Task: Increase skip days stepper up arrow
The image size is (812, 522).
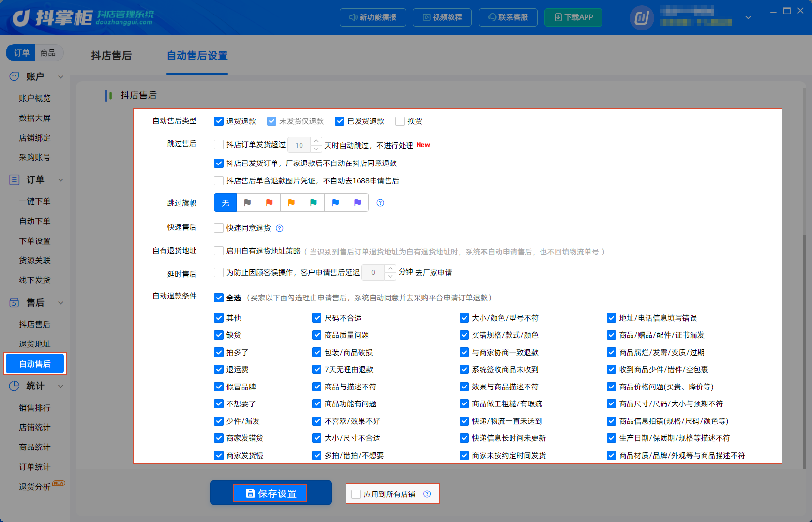Action: (316, 141)
